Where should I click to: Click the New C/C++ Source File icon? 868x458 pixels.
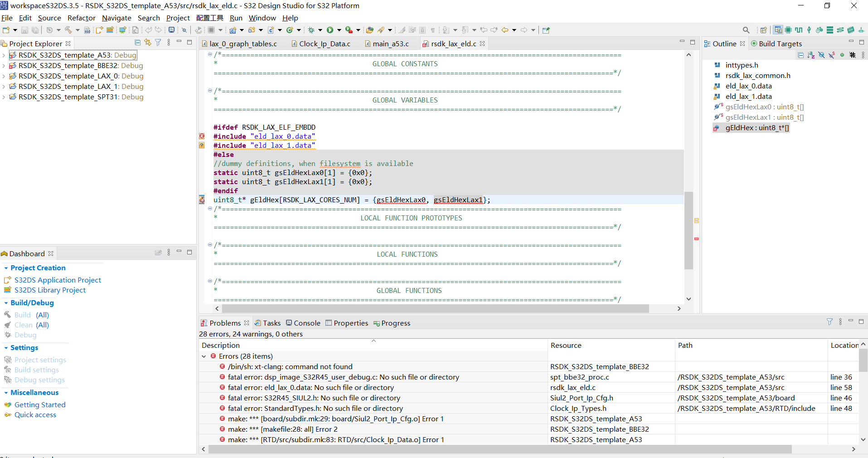135,30
